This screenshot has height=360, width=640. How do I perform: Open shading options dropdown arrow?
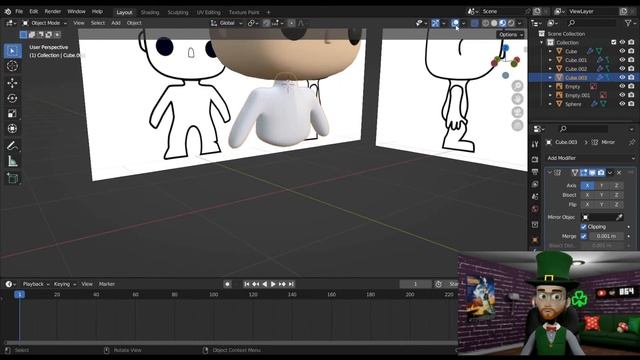tap(520, 23)
